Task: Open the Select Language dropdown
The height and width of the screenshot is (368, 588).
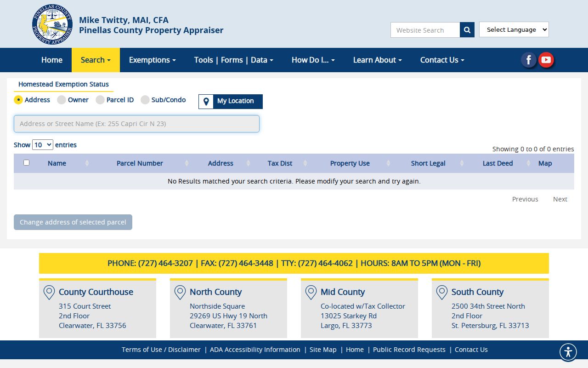Action: pos(514,29)
